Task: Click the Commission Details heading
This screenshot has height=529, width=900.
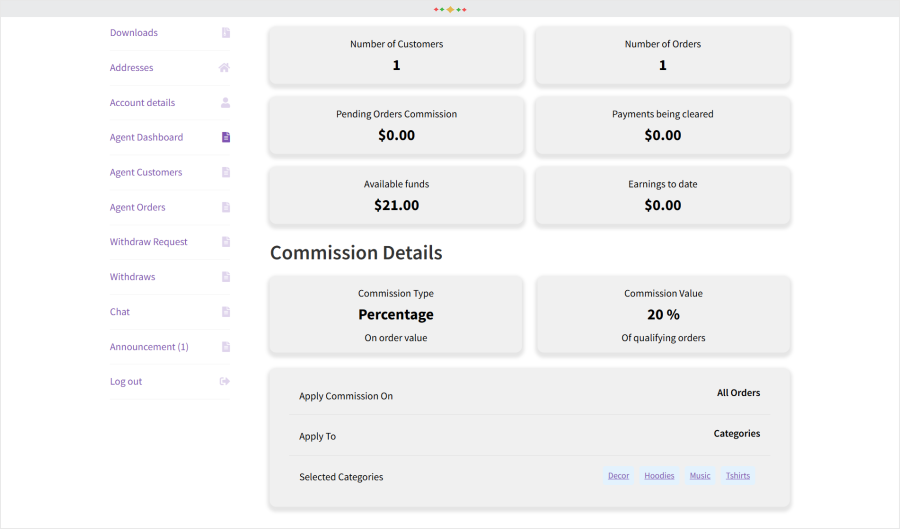Action: tap(356, 253)
